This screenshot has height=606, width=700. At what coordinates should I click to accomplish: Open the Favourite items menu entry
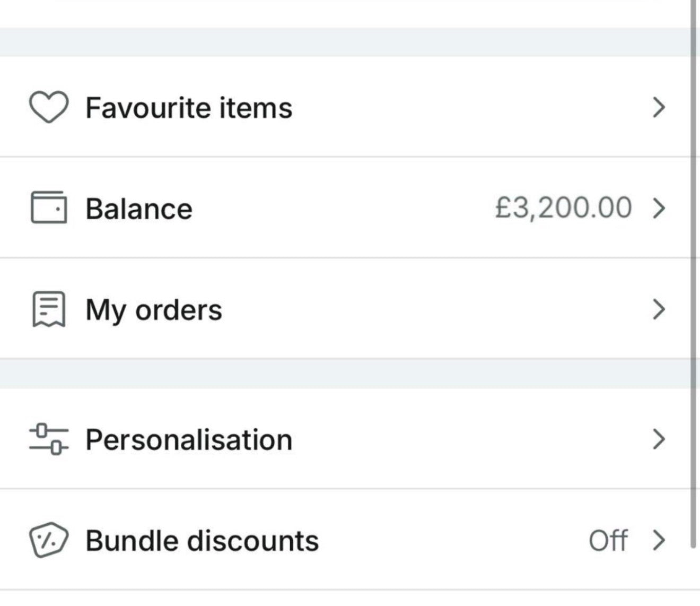coord(189,108)
